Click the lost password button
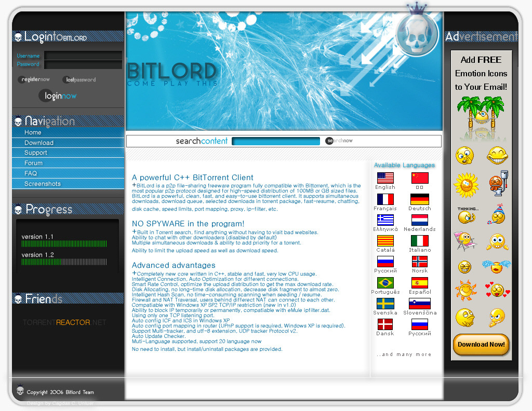 coord(79,79)
